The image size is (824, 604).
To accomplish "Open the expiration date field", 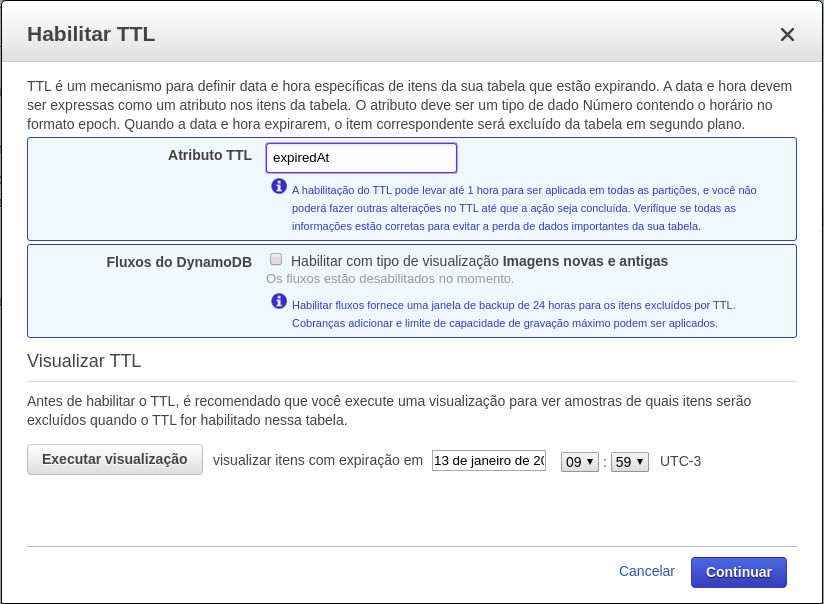I will 489,461.
